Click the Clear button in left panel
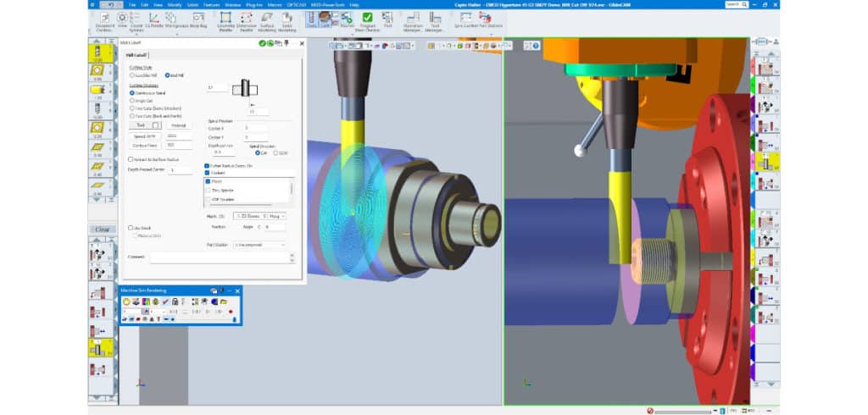The width and height of the screenshot is (868, 415). coord(102,230)
